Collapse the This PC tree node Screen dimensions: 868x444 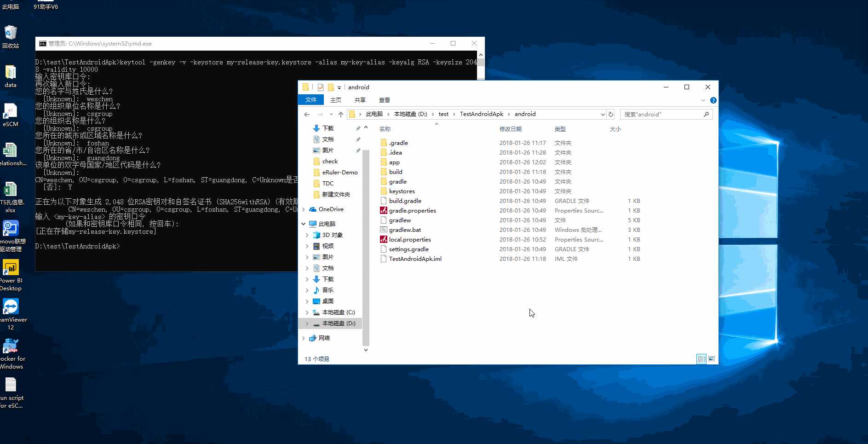pos(304,224)
